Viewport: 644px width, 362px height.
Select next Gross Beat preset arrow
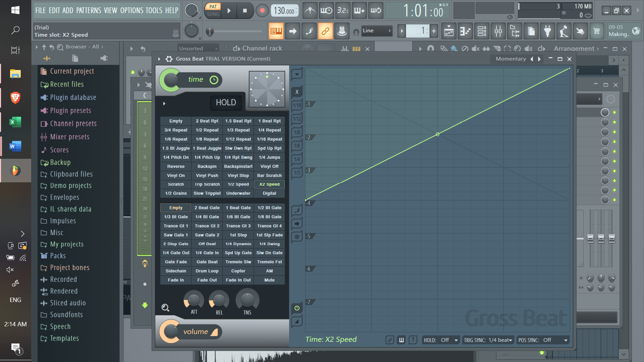click(x=539, y=59)
